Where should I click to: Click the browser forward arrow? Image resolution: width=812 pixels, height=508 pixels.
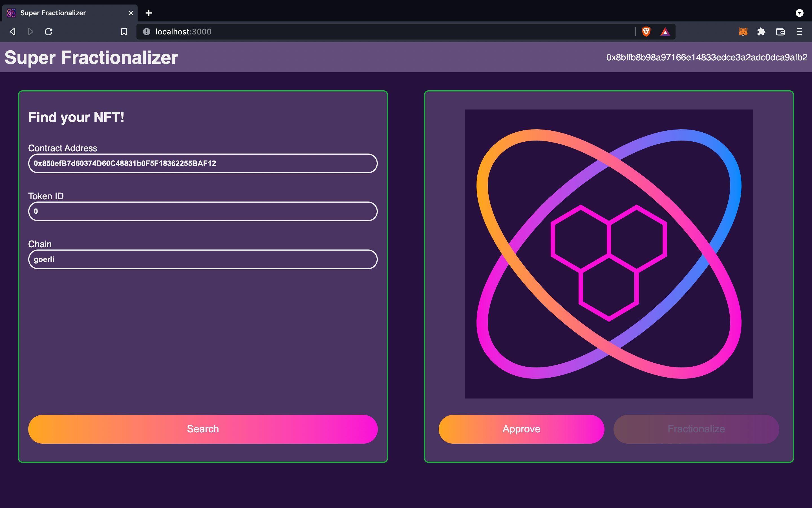coord(30,32)
